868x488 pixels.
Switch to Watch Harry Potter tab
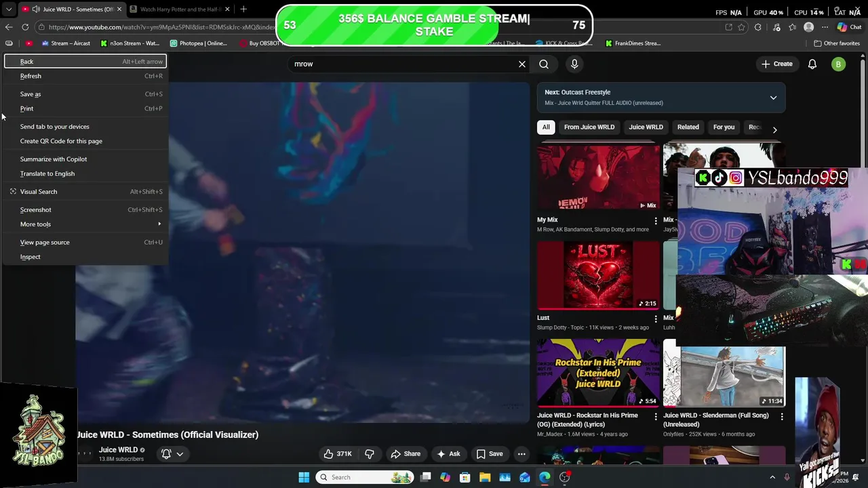tap(180, 9)
